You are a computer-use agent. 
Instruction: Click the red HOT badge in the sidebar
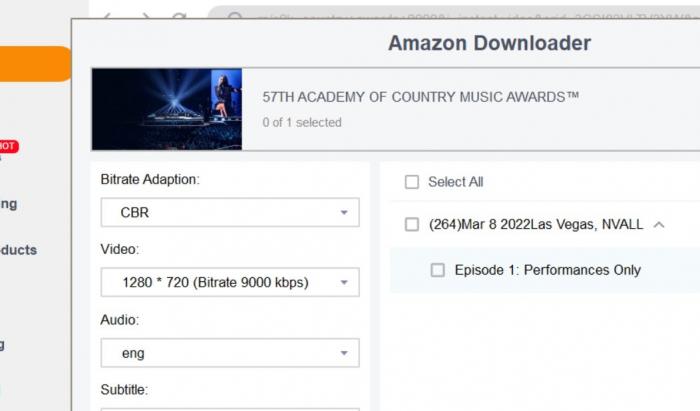(8, 146)
